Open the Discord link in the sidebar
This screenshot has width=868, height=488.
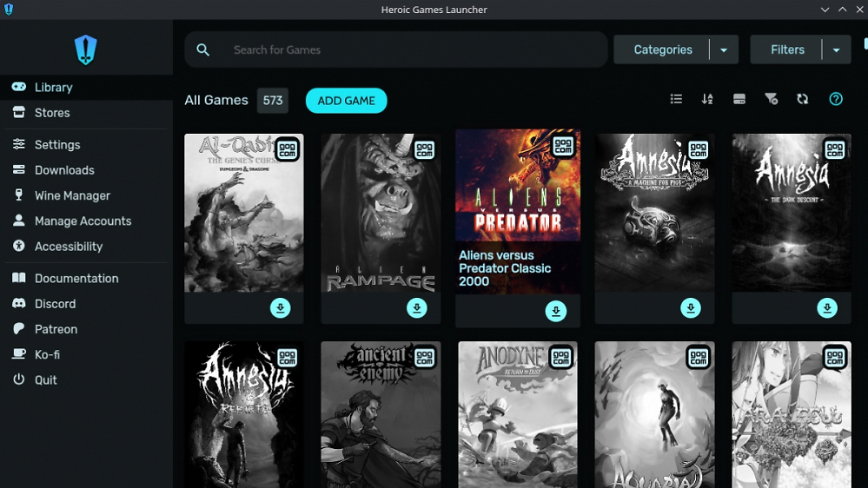click(86, 304)
